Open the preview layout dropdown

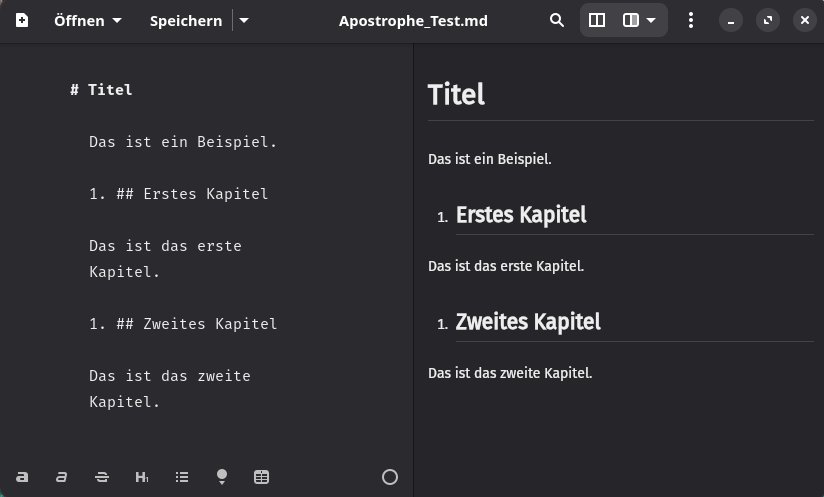[x=640, y=20]
